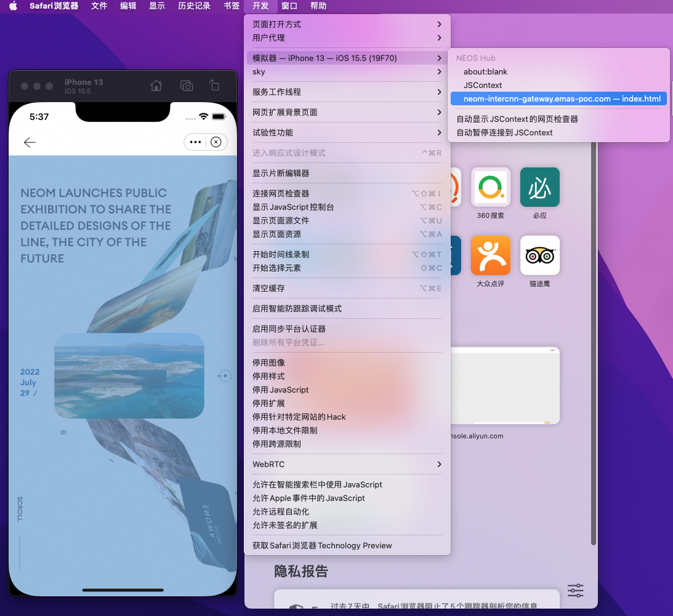Image resolution: width=673 pixels, height=616 pixels.
Task: Toggle 停用样式 option
Action: pos(347,376)
